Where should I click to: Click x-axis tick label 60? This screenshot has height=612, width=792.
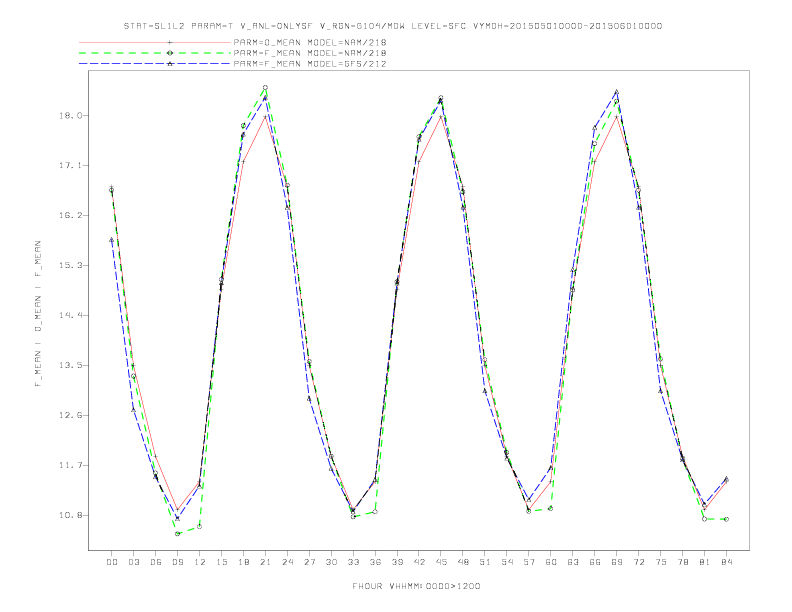click(x=551, y=562)
